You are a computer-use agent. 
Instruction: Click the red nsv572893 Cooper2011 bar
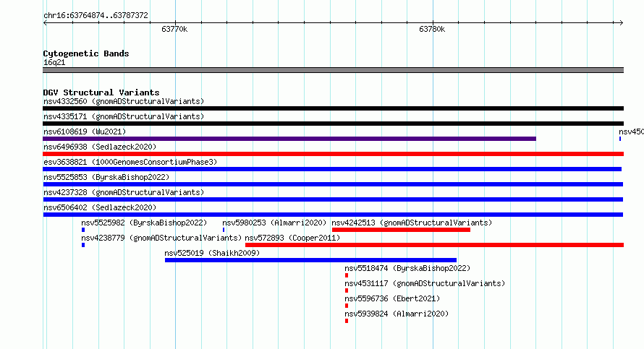click(435, 245)
